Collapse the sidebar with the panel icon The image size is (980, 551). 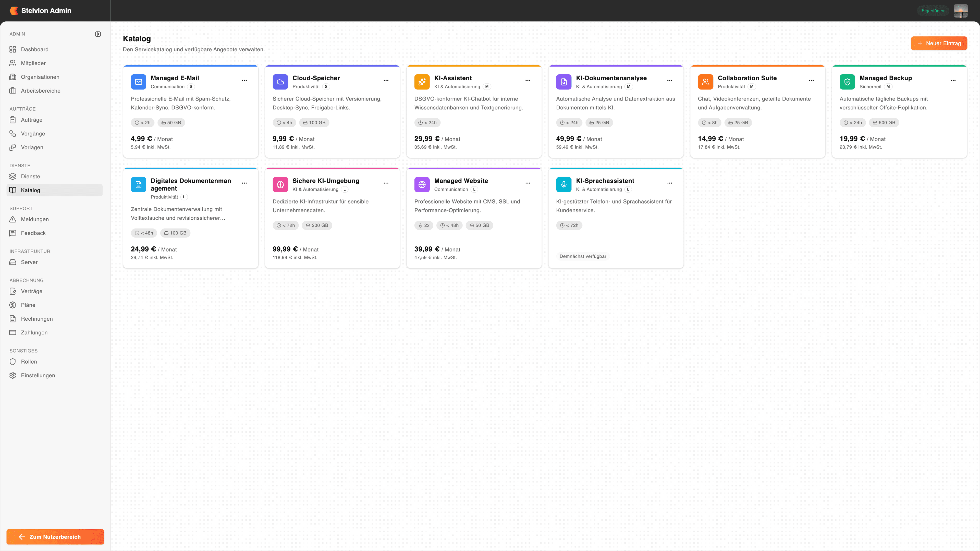tap(98, 34)
